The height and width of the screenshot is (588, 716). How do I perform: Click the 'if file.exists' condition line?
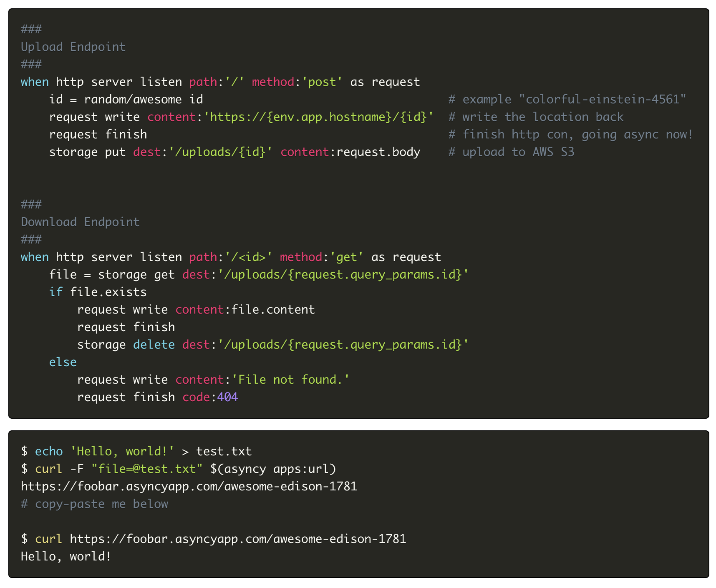[x=98, y=292]
